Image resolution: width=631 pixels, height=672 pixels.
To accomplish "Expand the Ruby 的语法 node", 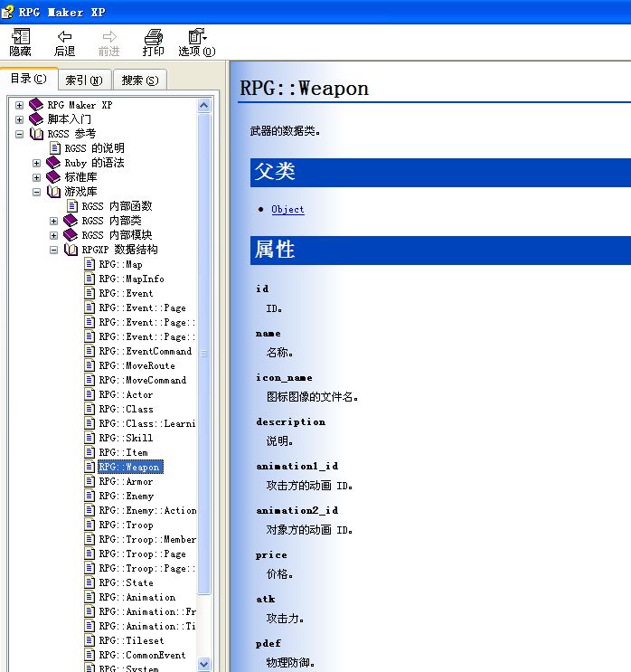I will coord(36,163).
